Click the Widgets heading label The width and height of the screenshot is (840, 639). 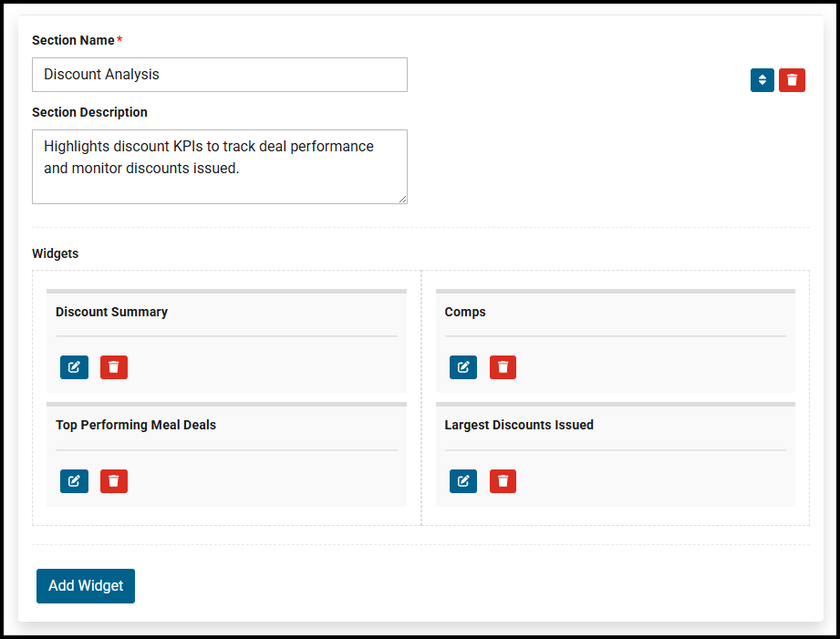coord(55,253)
